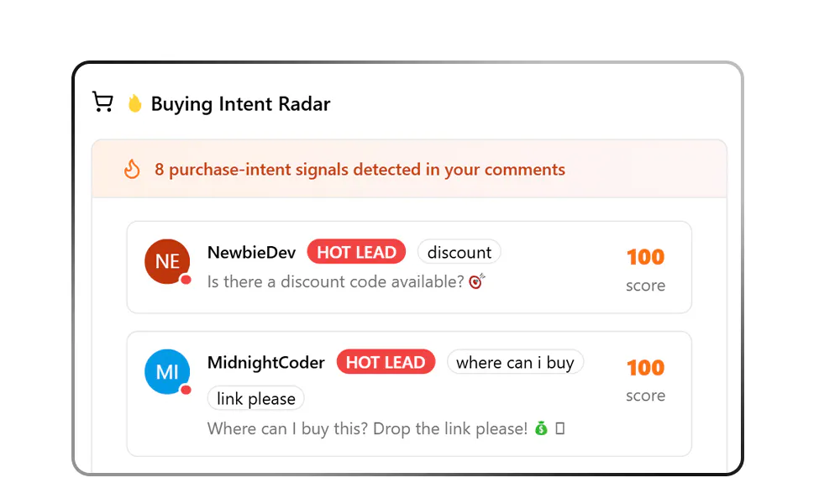This screenshot has height=504, width=840.
Task: Click MidnightCoder's 100 score
Action: tap(645, 367)
